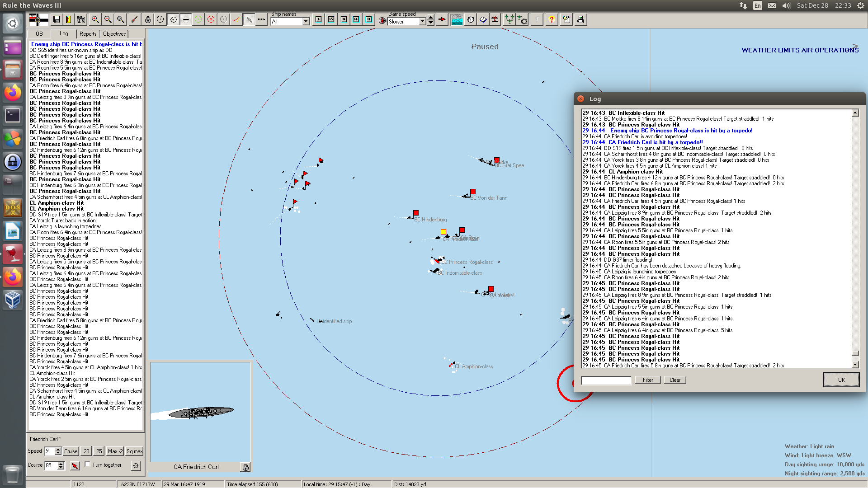Click the zoom out magnifier icon
This screenshot has height=488, width=868.
[108, 19]
